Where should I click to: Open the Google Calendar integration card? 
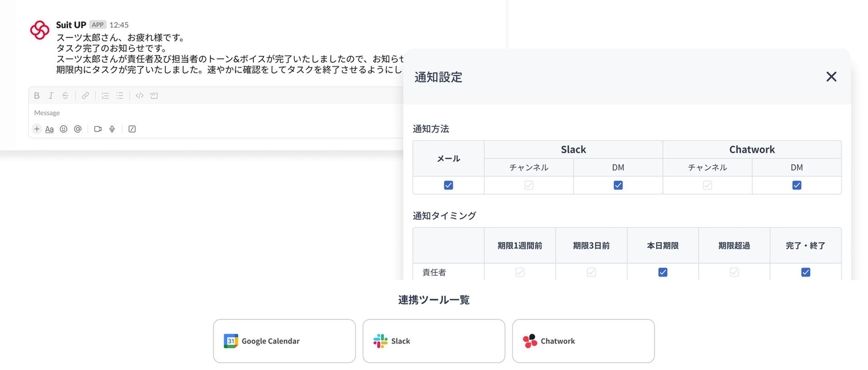[284, 341]
